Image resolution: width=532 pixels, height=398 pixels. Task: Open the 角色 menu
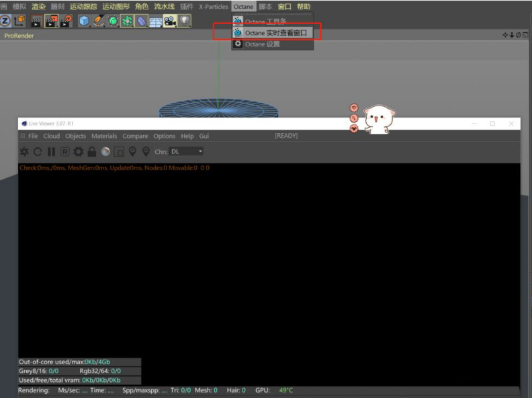(142, 7)
